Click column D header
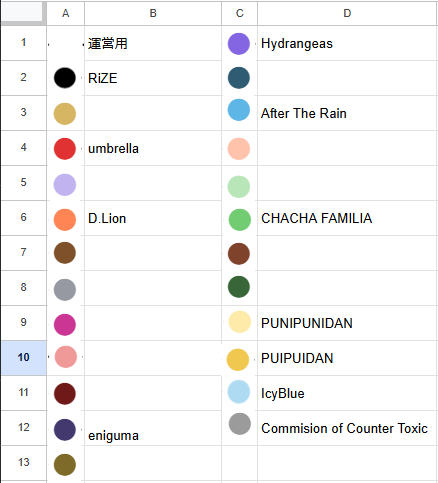Screen dimensions: 438x483 tap(347, 13)
